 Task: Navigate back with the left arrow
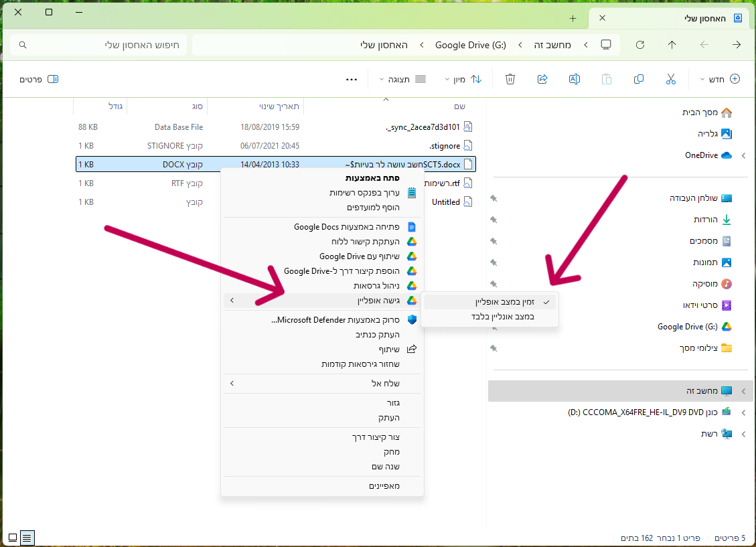(704, 45)
